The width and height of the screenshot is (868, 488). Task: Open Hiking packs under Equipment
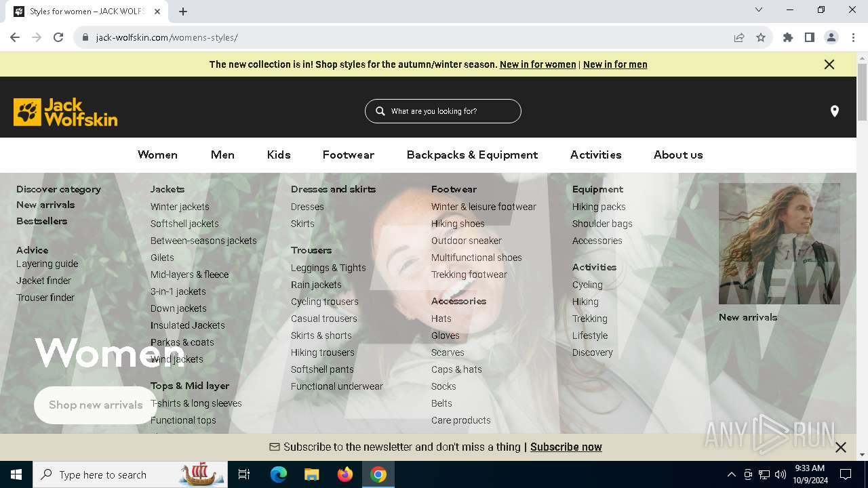coord(599,207)
